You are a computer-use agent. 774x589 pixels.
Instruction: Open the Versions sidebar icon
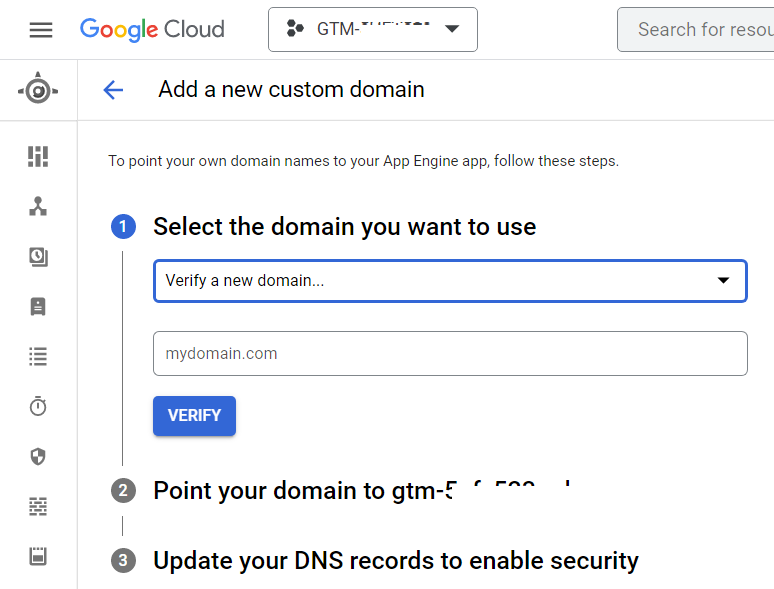click(38, 257)
